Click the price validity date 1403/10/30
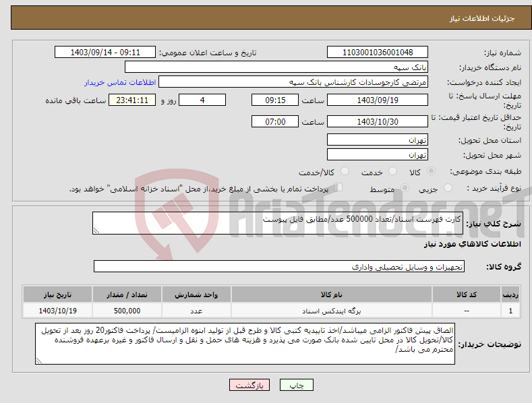 click(378, 121)
